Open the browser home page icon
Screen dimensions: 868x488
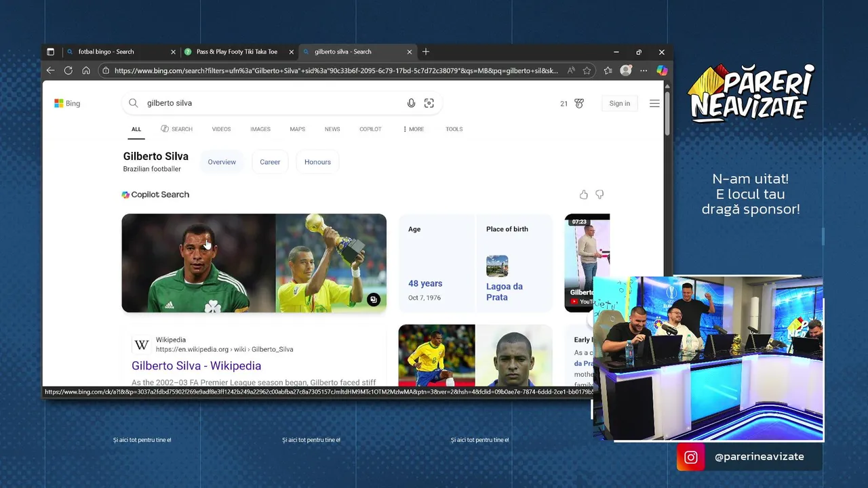(86, 70)
